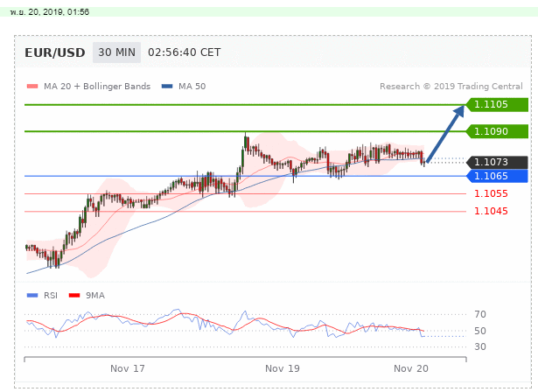Click the RSI 70 level label
The height and width of the screenshot is (392, 538).
click(x=480, y=314)
